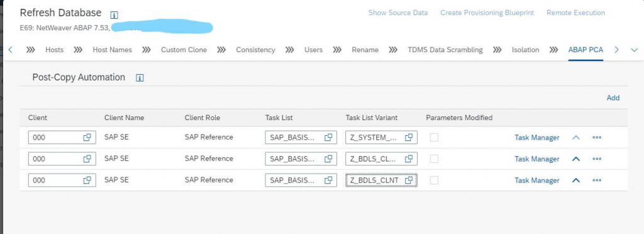Open value help for third row Task List
This screenshot has height=234, width=644.
(x=328, y=181)
